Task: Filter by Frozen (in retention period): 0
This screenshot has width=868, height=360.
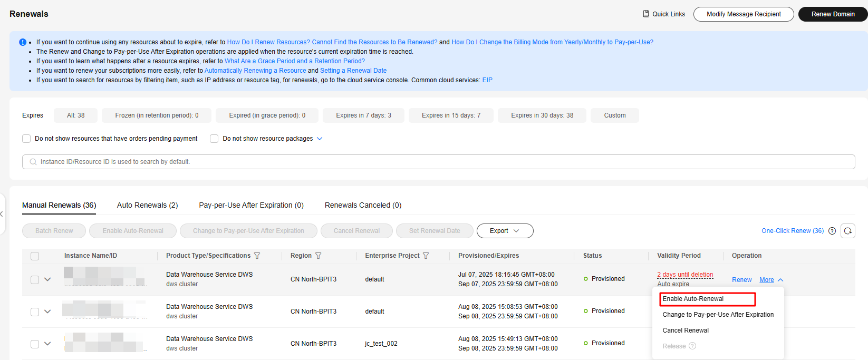Action: click(x=157, y=115)
